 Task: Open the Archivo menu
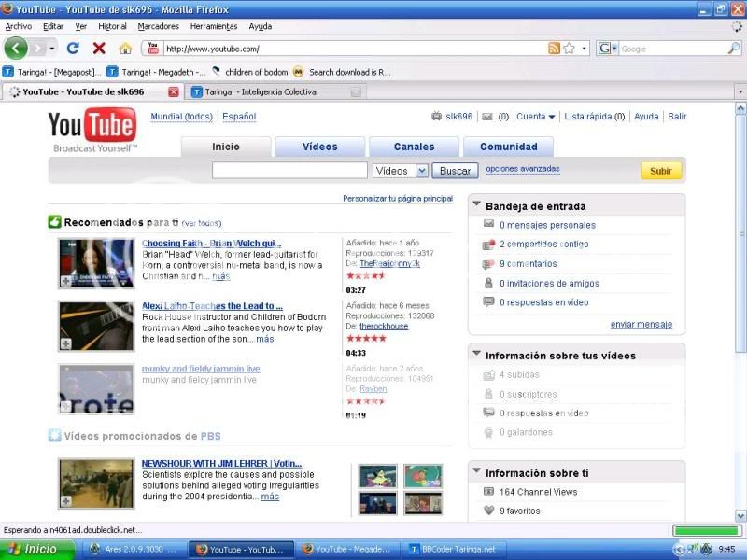(19, 27)
